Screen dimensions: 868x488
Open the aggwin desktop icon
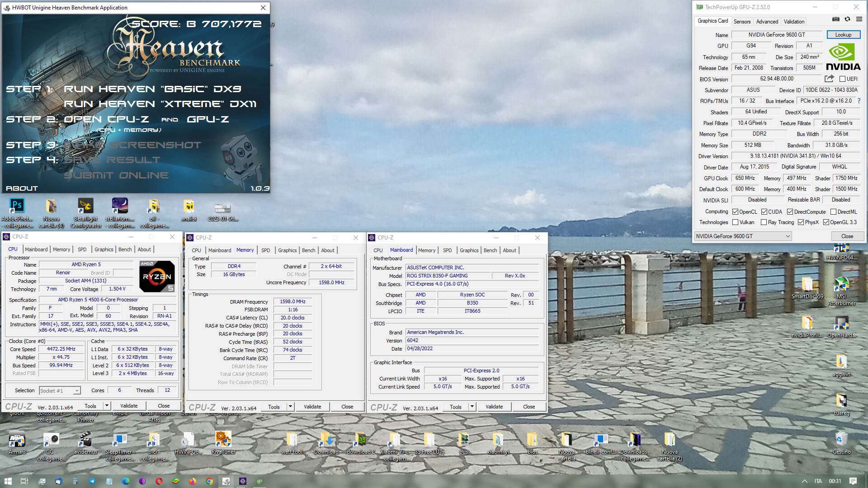point(841,366)
